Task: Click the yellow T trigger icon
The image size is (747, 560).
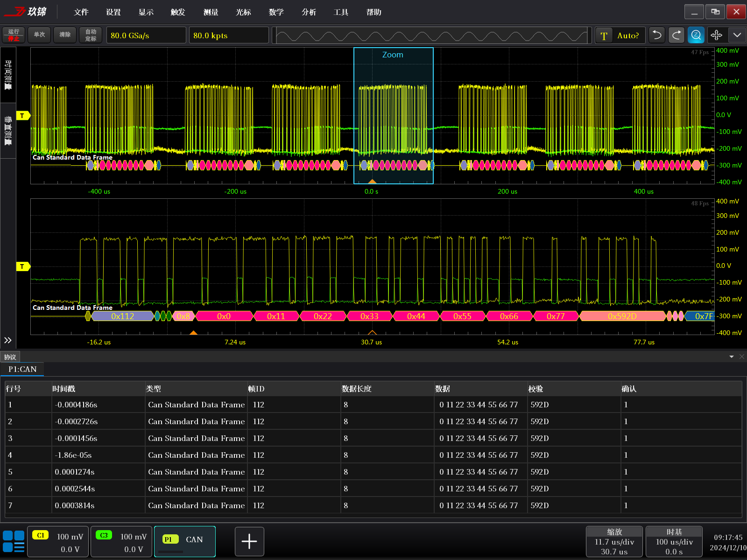Action: [604, 35]
